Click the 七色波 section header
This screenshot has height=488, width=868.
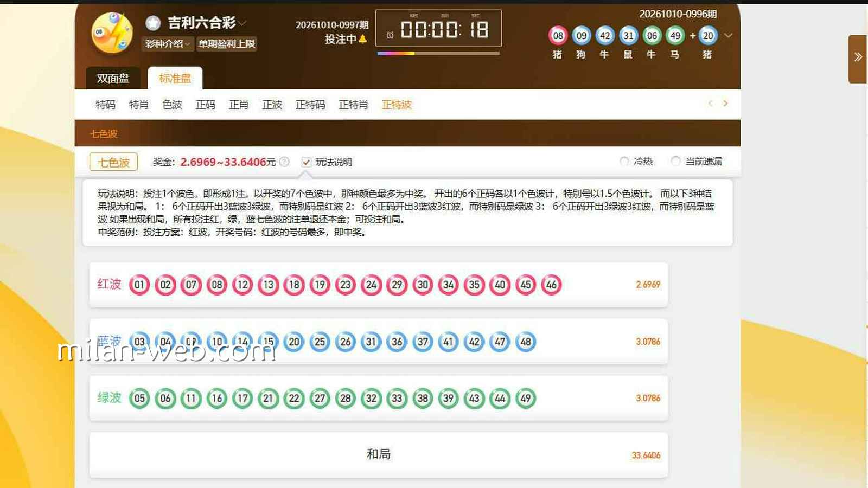(104, 134)
